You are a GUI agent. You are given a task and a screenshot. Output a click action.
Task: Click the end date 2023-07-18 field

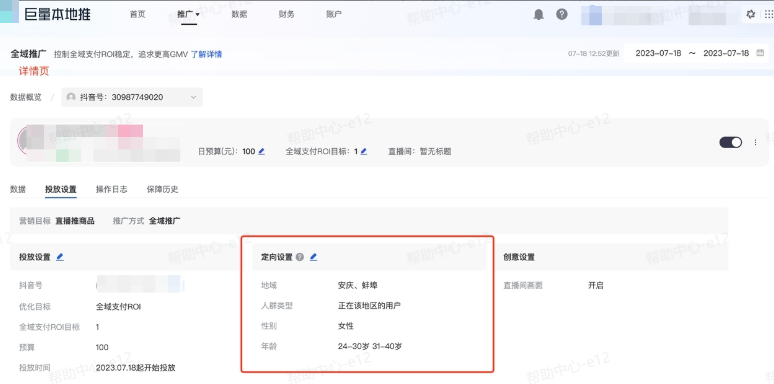[x=726, y=53]
